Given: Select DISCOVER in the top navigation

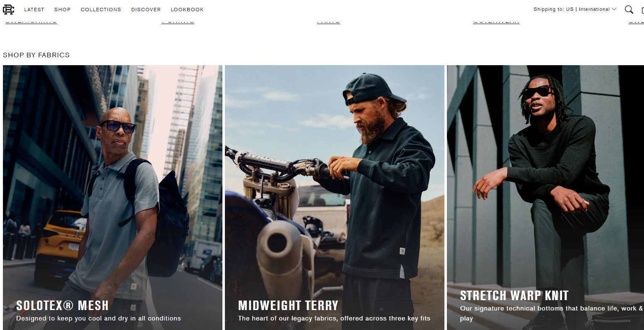Looking at the screenshot, I should 146,10.
